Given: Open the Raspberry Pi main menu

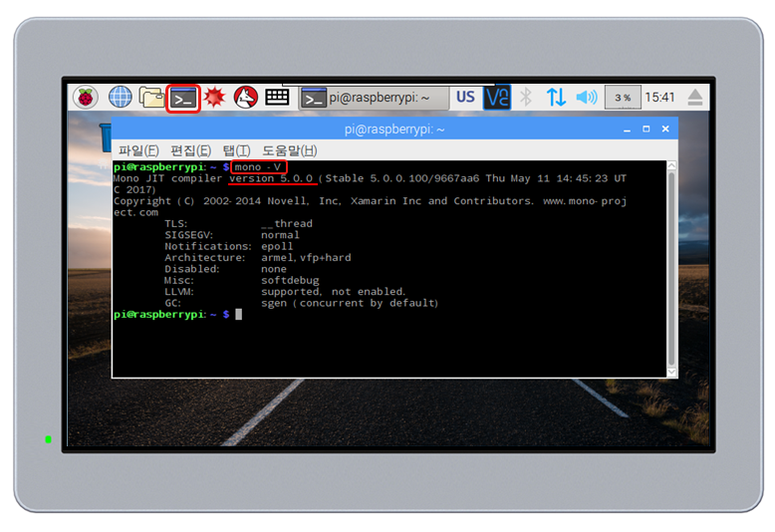Looking at the screenshot, I should (x=87, y=97).
